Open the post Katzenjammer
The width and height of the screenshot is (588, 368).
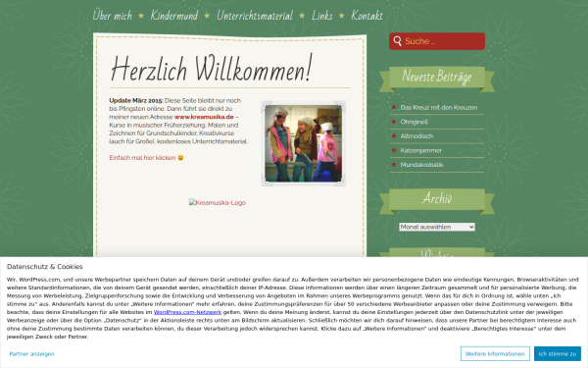click(x=420, y=150)
